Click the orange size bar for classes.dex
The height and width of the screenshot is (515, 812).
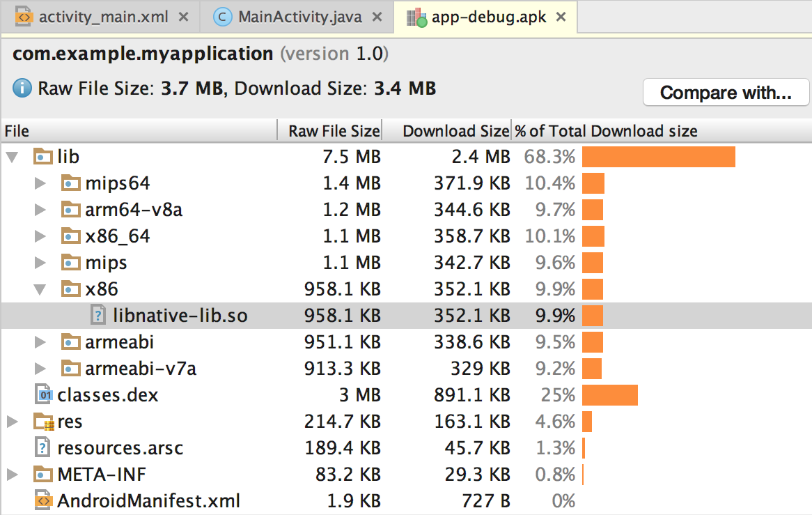click(609, 395)
